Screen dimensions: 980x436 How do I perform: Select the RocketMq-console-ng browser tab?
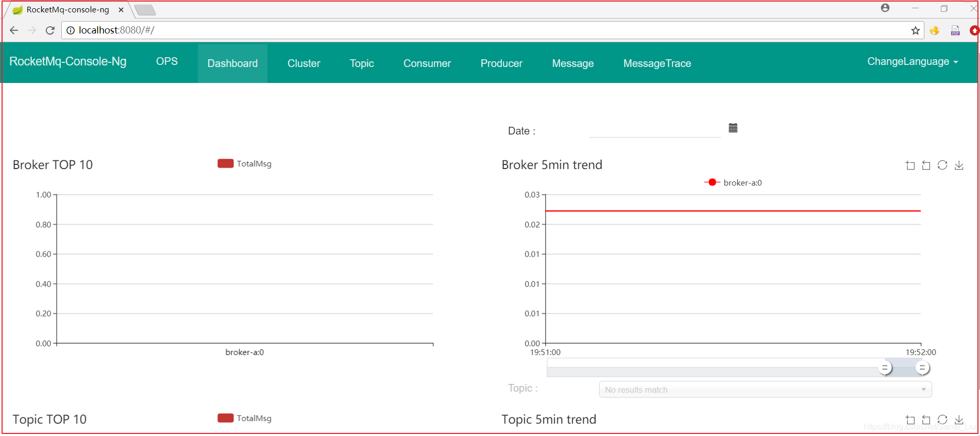click(x=67, y=10)
